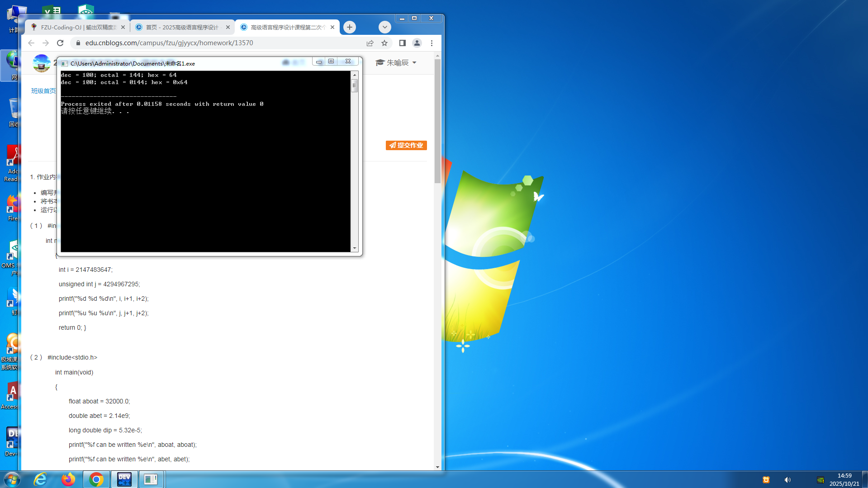Share this page using the share icon
Viewport: 868px width, 488px height.
pos(370,43)
